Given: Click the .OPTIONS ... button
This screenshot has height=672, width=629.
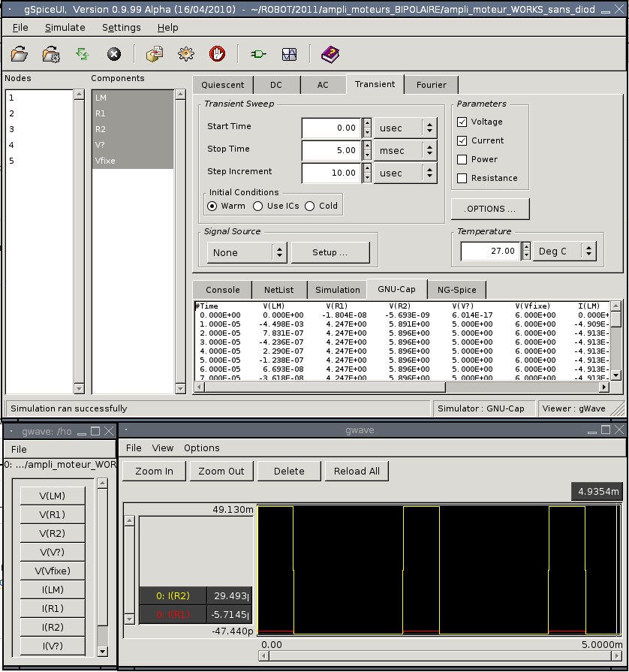Looking at the screenshot, I should point(490,208).
